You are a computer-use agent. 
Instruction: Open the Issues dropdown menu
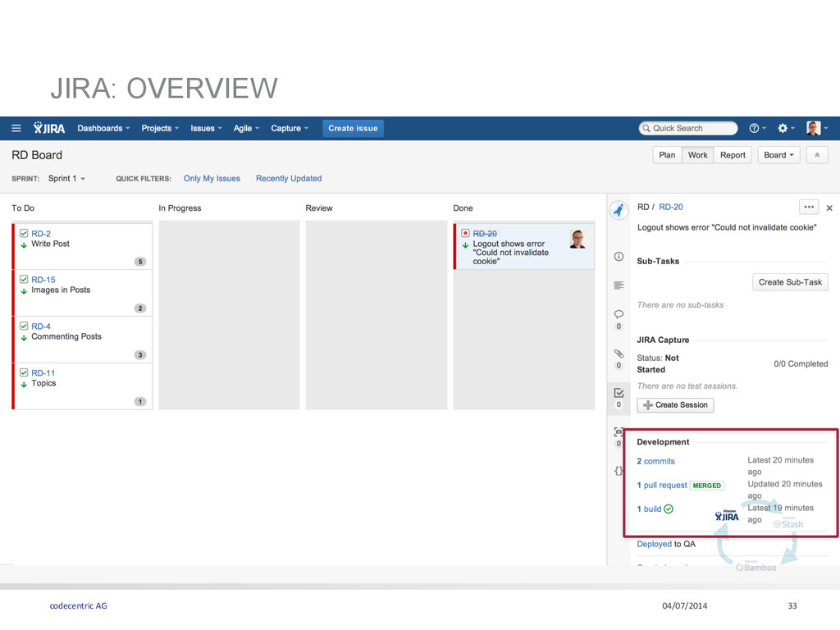(x=206, y=128)
